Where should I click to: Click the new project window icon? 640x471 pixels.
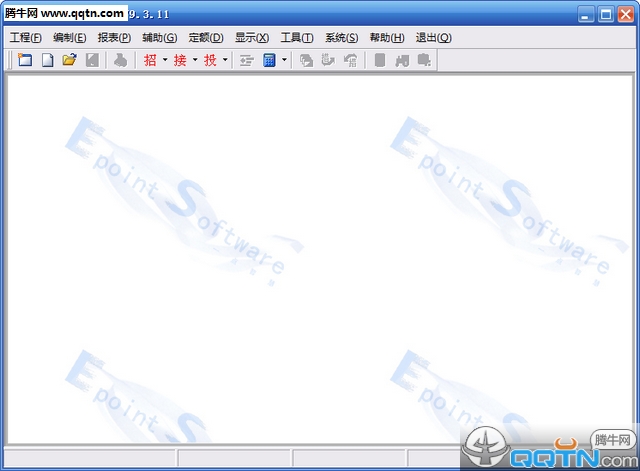tap(24, 60)
